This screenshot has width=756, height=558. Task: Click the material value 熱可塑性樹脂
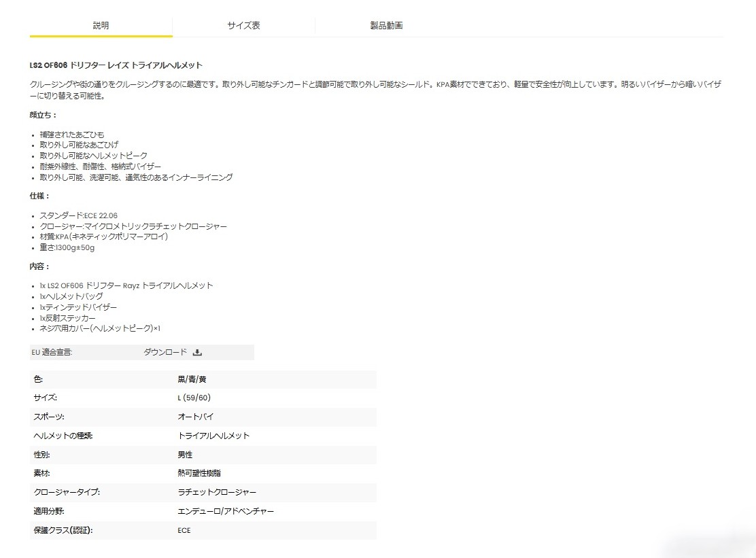pos(199,473)
